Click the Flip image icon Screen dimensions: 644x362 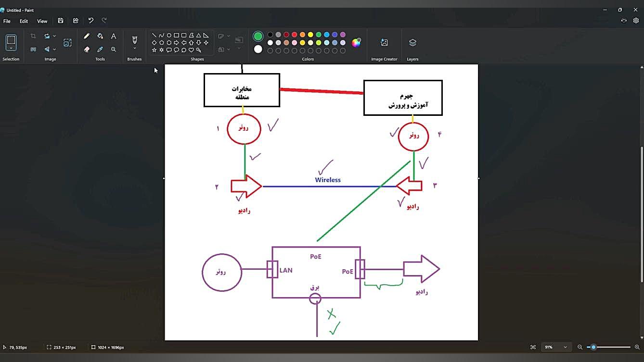coord(47,49)
